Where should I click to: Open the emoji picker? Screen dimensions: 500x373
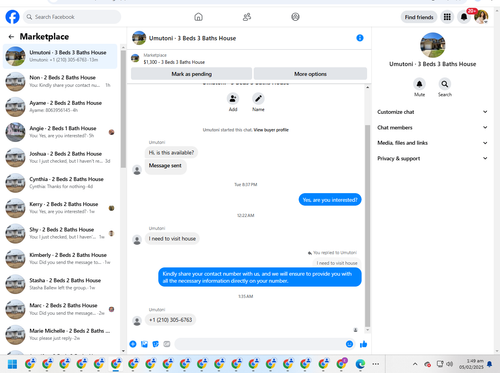click(349, 344)
